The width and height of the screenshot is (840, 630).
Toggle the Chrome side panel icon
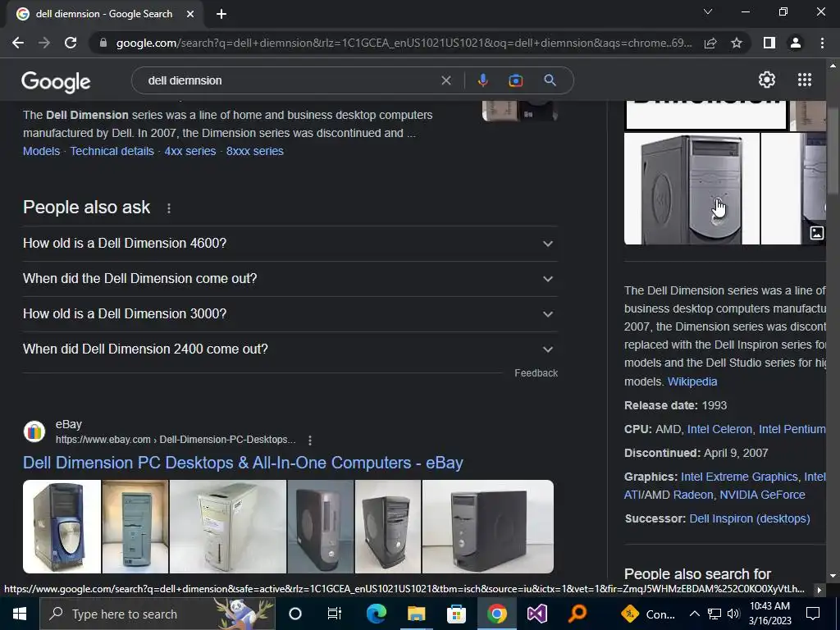pos(769,43)
